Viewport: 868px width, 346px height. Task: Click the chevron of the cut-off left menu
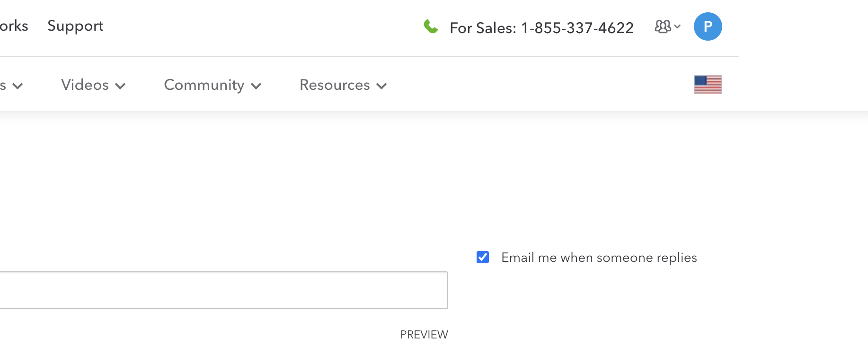[x=18, y=86]
